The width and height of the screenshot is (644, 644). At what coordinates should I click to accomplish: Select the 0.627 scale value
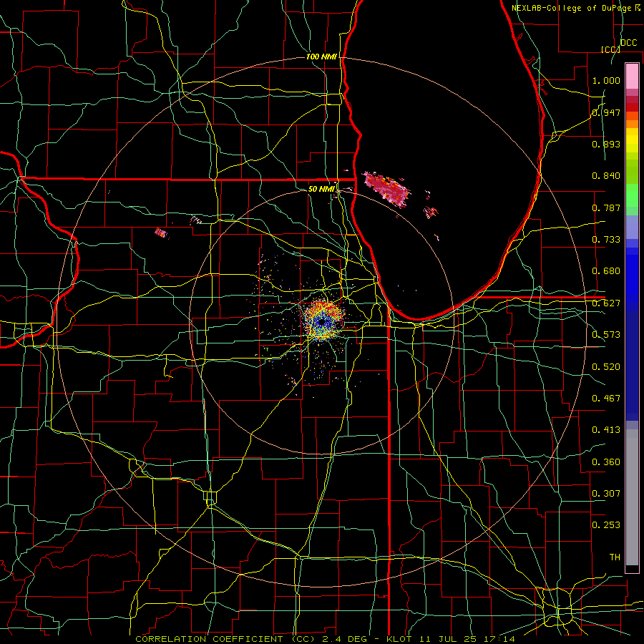tap(606, 303)
